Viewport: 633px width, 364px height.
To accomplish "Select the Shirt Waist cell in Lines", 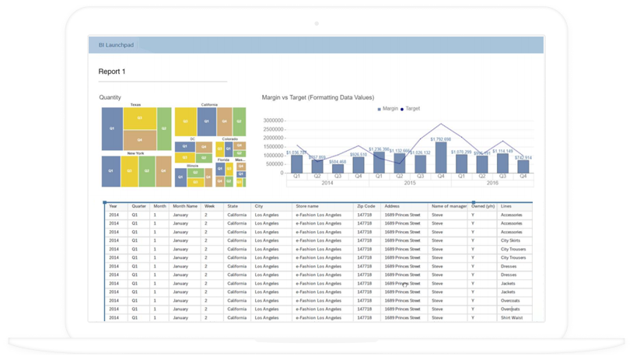I will point(512,318).
